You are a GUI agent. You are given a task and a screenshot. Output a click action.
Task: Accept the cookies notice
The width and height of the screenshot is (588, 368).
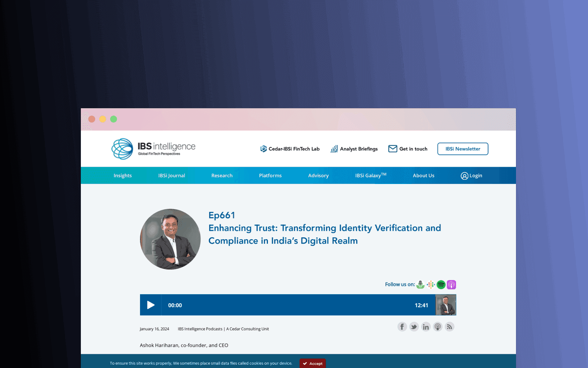pyautogui.click(x=313, y=363)
